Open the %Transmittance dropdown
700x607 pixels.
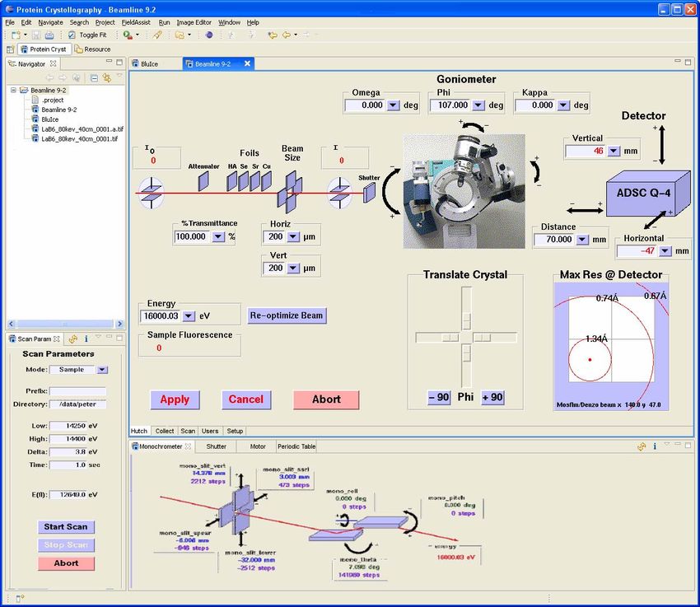218,236
